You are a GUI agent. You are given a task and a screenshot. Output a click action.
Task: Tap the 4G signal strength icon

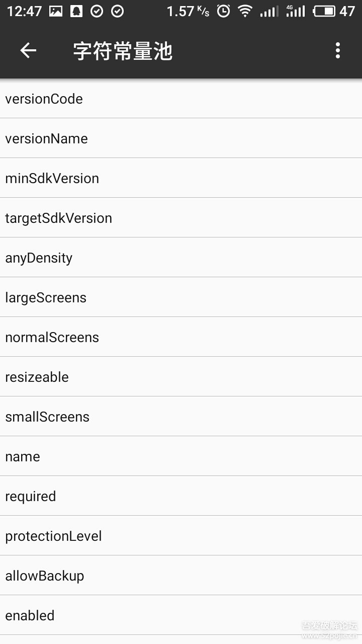pyautogui.click(x=296, y=11)
